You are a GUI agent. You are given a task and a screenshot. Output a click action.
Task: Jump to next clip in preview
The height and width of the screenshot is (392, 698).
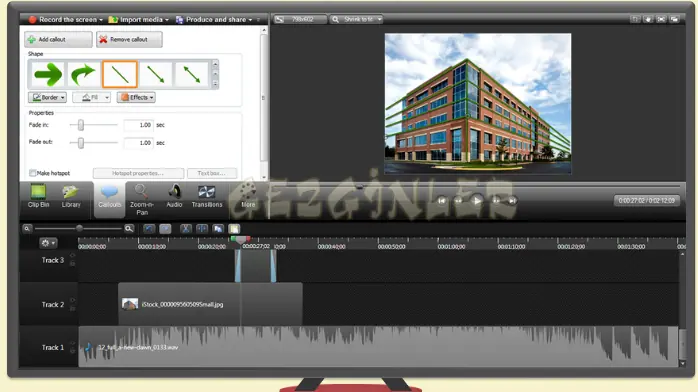[512, 201]
